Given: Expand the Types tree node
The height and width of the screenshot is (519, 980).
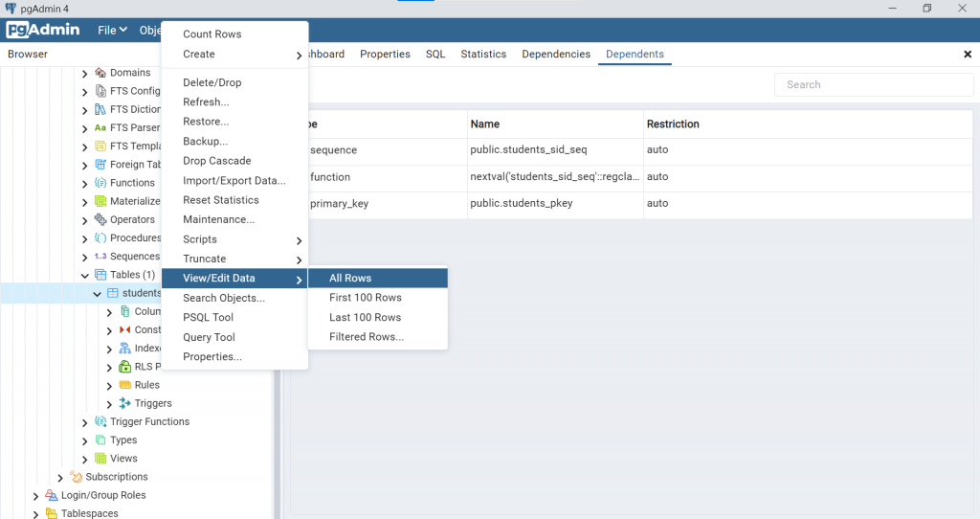Looking at the screenshot, I should click(85, 440).
